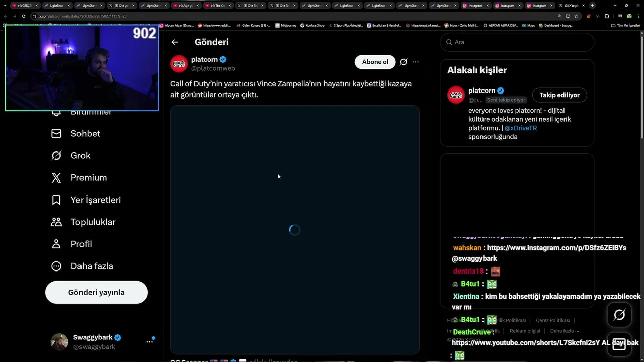Click the search magnifier icon
The image size is (644, 362).
point(448,42)
